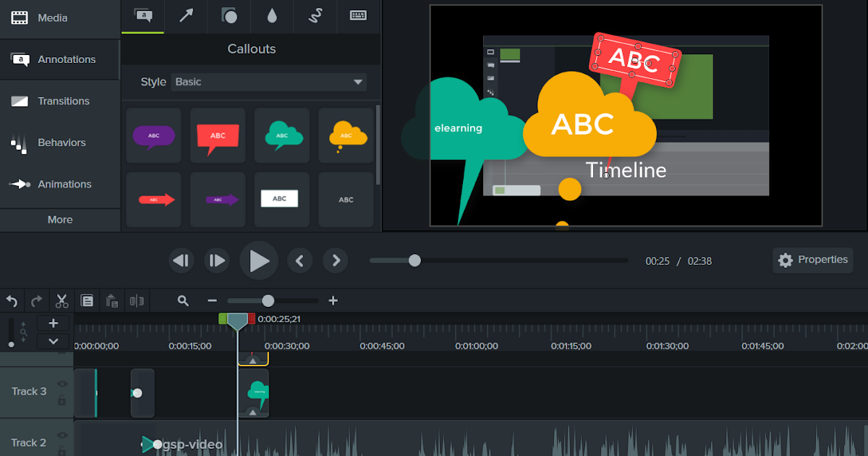Paste media on timeline
This screenshot has height=456, width=868.
coord(112,301)
